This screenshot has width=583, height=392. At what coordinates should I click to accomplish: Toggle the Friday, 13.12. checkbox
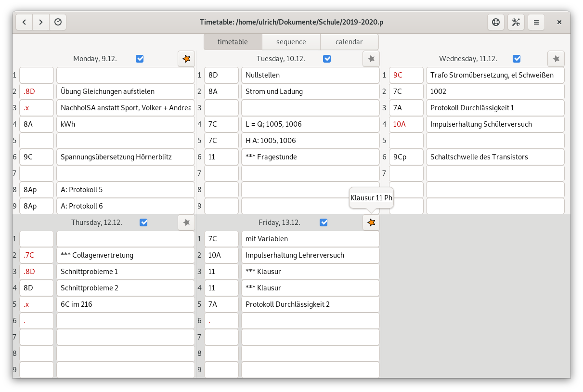click(x=324, y=222)
